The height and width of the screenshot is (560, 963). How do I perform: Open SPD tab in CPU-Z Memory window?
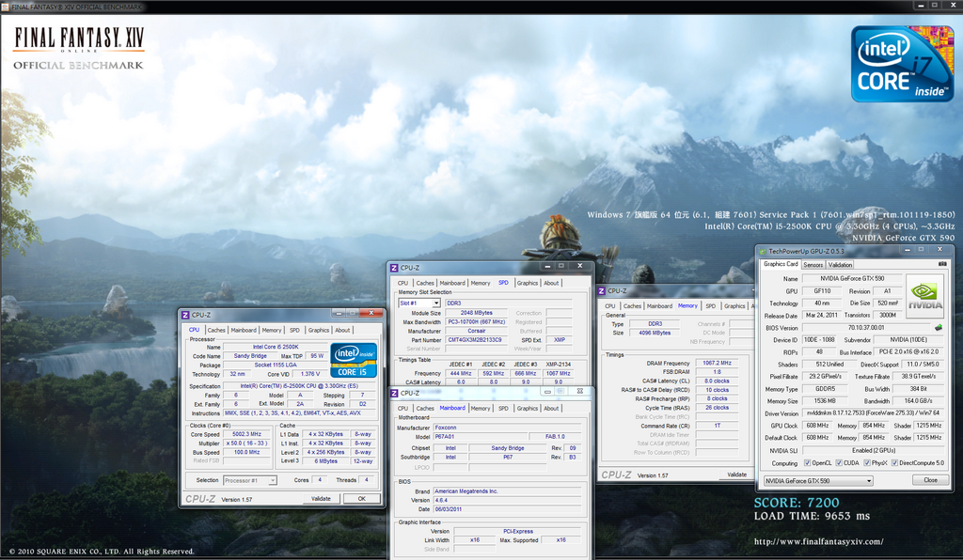click(x=711, y=306)
